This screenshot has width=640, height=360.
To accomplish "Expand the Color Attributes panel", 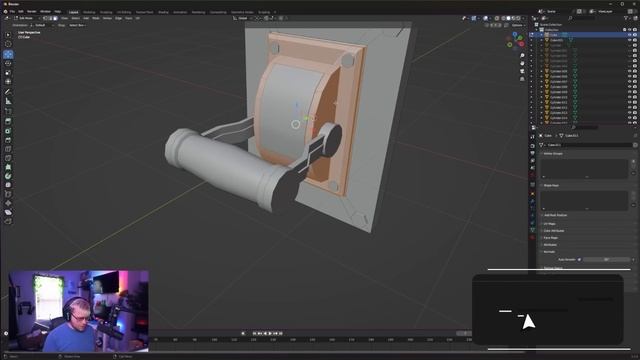I will [553, 231].
